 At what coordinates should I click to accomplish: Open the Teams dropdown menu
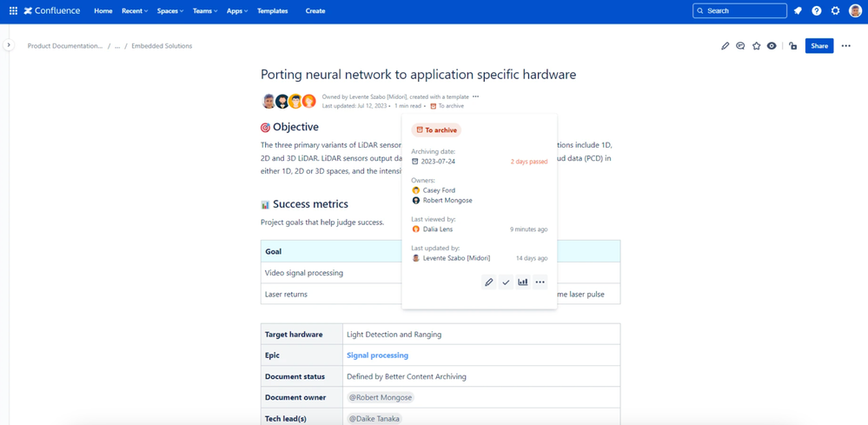click(205, 10)
